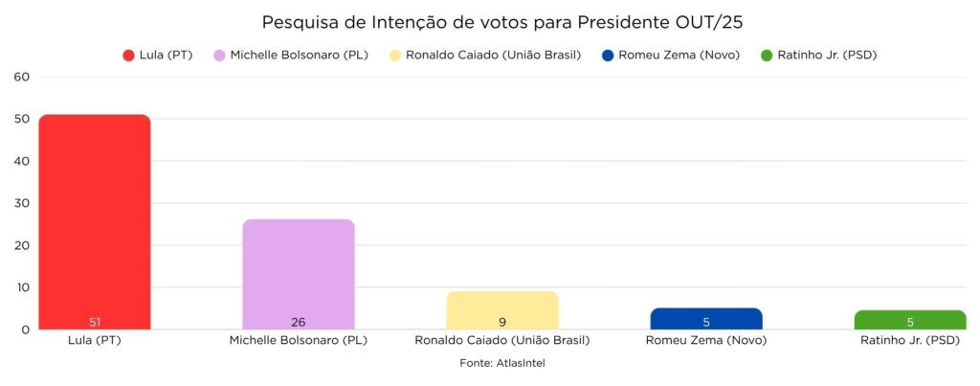The image size is (980, 386).
Task: Select the yellow Ronaldo Caiado bar
Action: [x=502, y=309]
